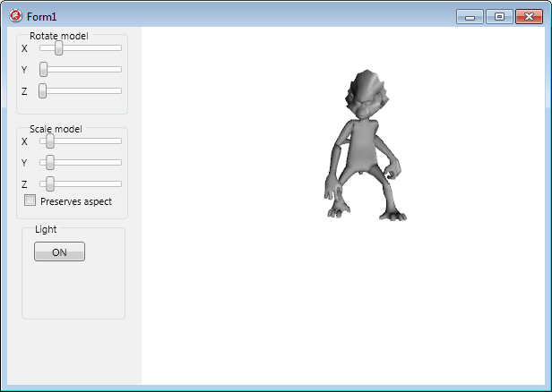Click the Rotate model Y slider thumb

tap(43, 70)
